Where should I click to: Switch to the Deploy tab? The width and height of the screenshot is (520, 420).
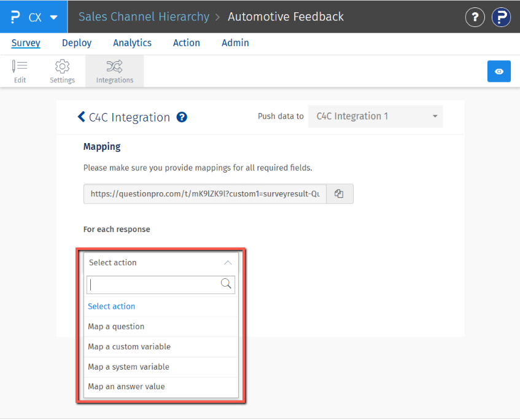click(x=77, y=43)
